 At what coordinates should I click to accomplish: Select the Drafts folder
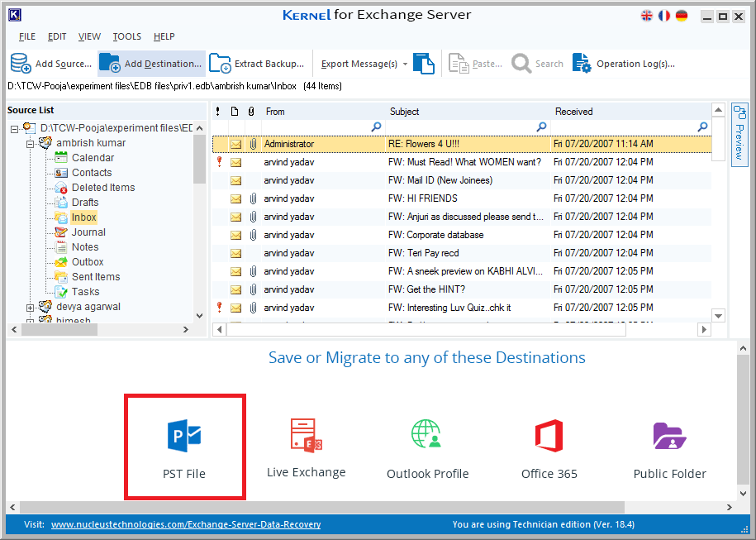click(85, 203)
